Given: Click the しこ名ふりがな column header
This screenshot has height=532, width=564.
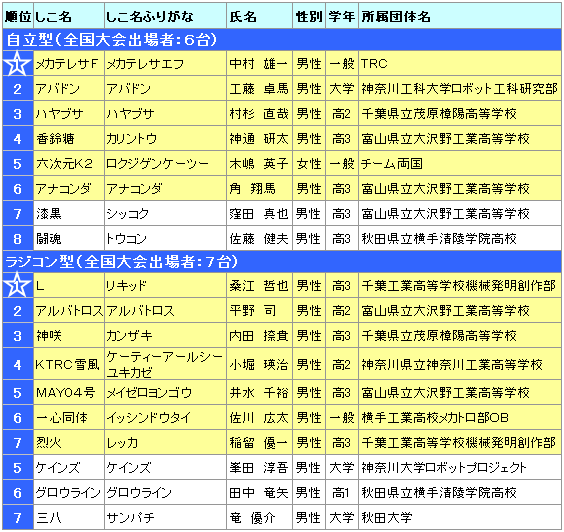Looking at the screenshot, I should coord(165,16).
